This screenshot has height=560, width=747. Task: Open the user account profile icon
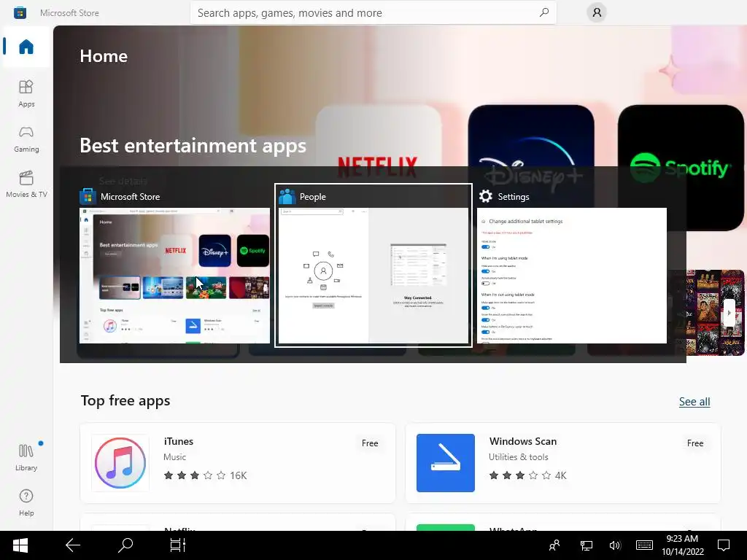pos(597,13)
